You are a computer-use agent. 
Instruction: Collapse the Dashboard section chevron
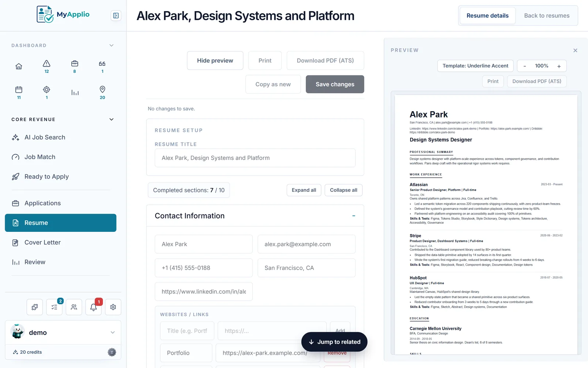tap(111, 45)
